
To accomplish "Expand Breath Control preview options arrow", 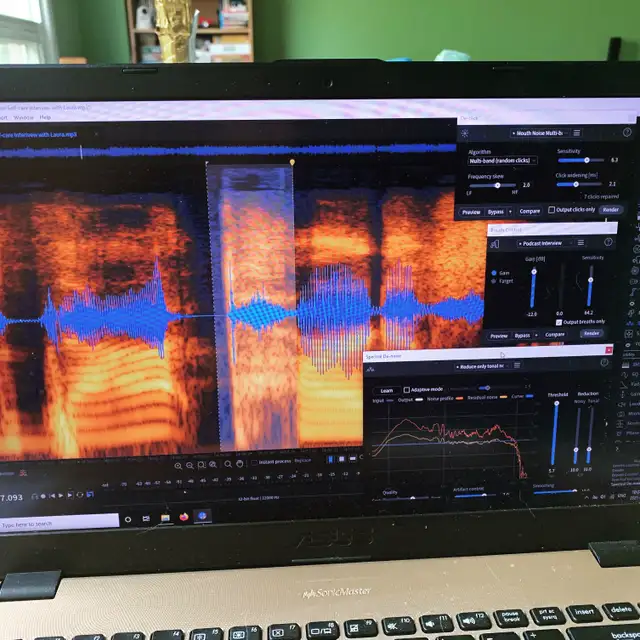I will 536,335.
